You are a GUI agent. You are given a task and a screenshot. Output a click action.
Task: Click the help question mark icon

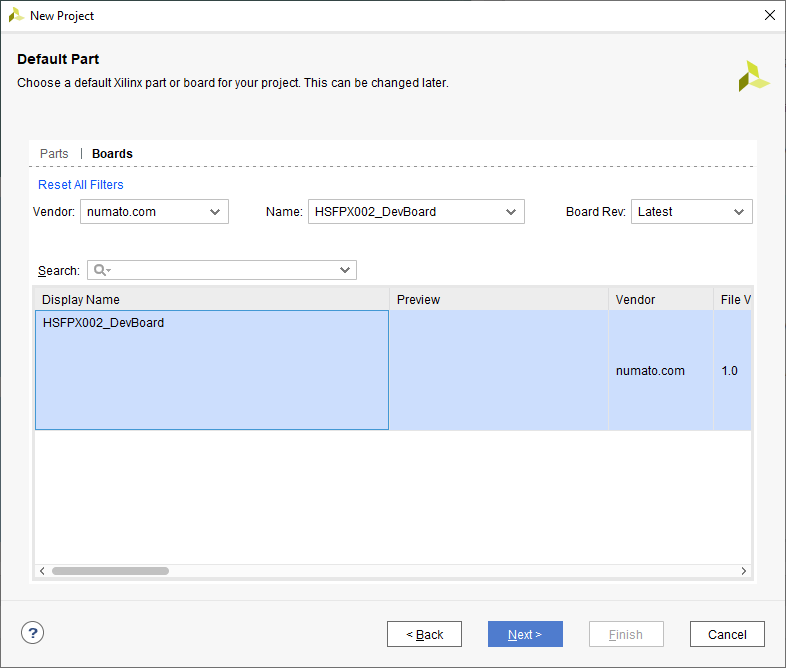tap(33, 633)
